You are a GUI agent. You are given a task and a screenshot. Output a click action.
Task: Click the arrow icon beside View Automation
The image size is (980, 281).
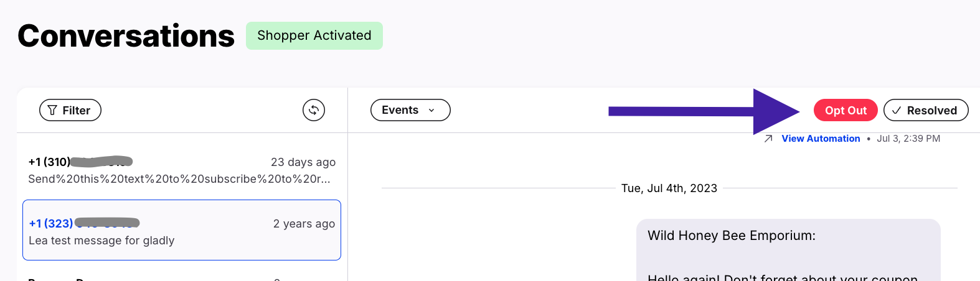tap(768, 139)
